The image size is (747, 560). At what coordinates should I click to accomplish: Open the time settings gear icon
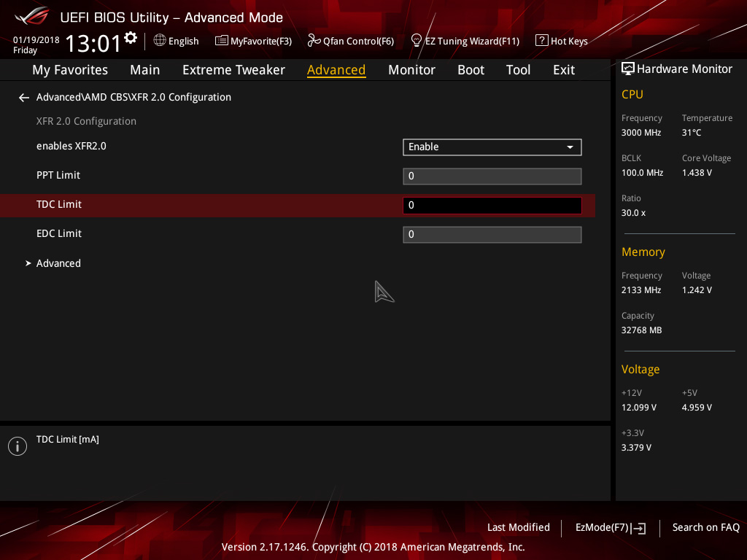pos(131,38)
